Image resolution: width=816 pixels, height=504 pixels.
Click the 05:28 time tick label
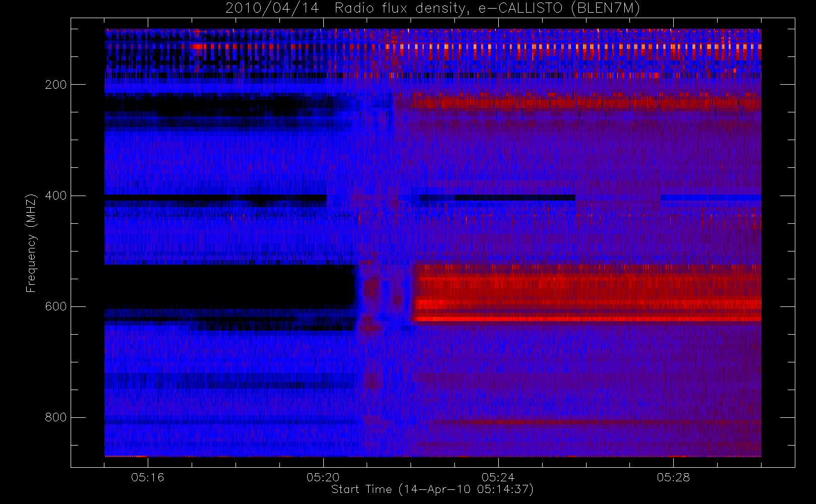pos(673,477)
